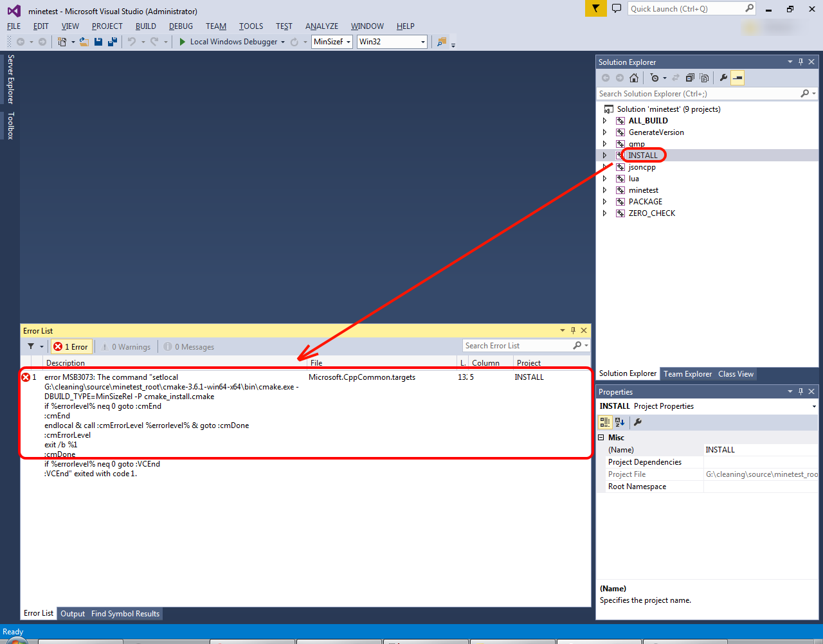Toggle the 0 Messages filter
The height and width of the screenshot is (644, 823).
click(x=190, y=346)
